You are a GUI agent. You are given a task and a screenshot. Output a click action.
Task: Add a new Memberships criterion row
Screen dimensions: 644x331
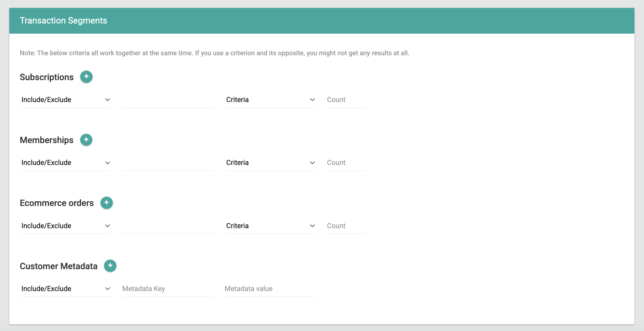click(x=86, y=140)
